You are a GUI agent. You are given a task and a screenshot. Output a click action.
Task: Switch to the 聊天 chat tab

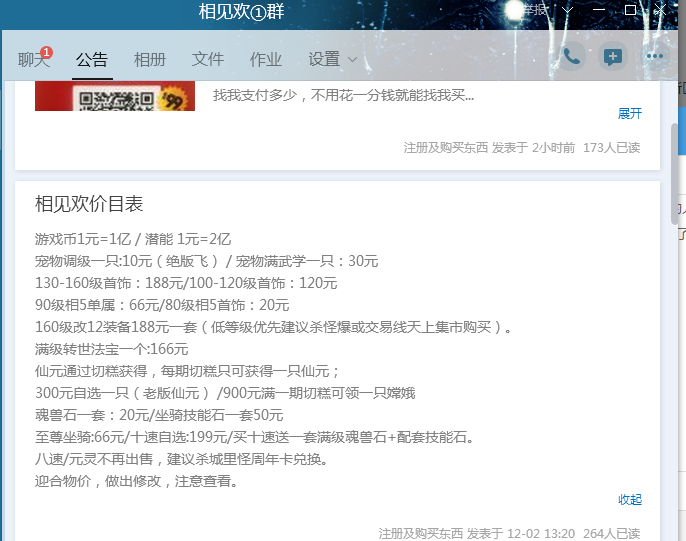coord(33,59)
